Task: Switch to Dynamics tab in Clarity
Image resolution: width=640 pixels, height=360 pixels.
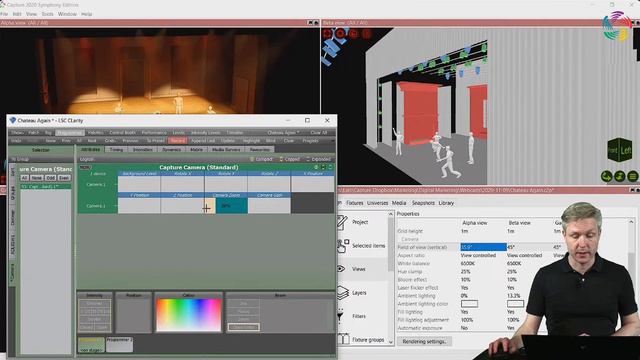Action: tap(171, 150)
